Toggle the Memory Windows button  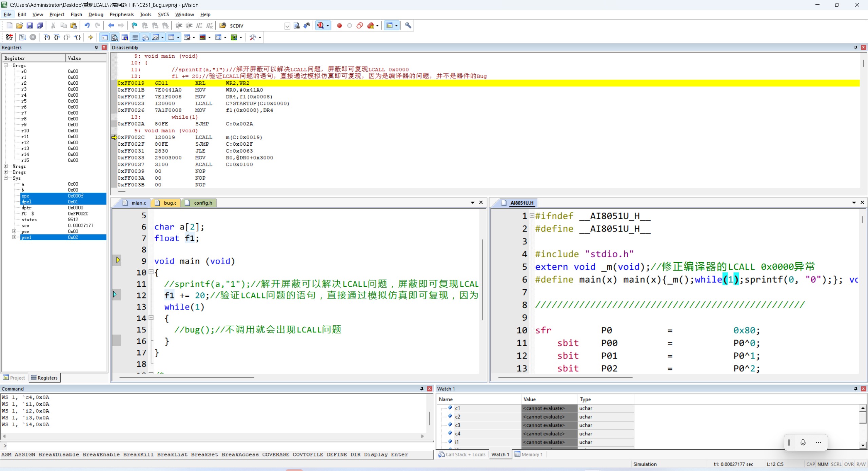(171, 37)
